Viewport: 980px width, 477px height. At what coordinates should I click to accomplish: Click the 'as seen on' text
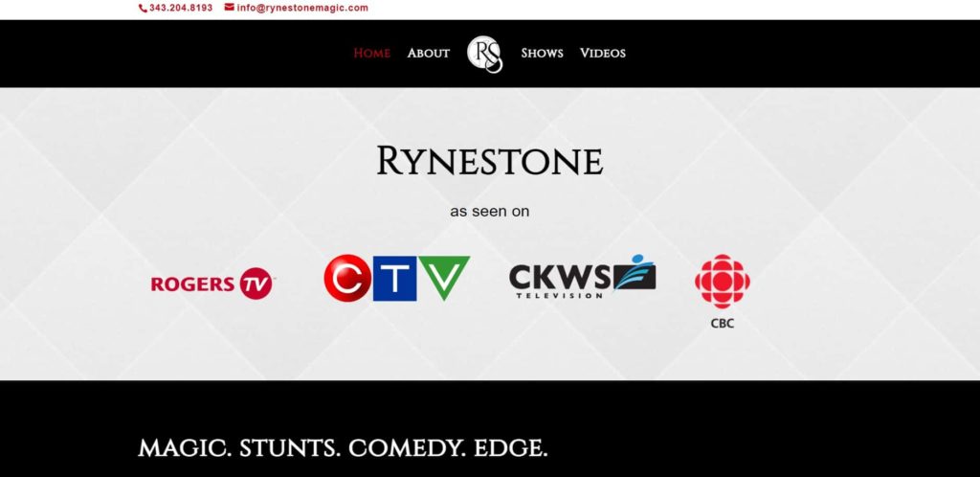coord(489,212)
